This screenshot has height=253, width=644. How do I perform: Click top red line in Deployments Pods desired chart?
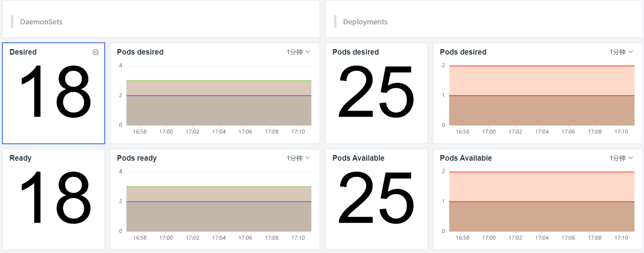(541, 66)
